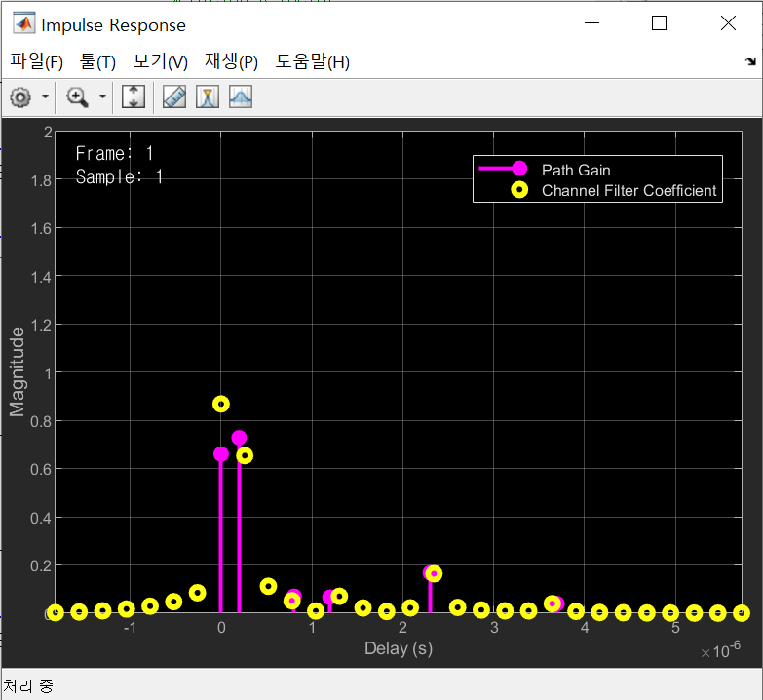Toggle the Signal Statistics icon

point(241,97)
